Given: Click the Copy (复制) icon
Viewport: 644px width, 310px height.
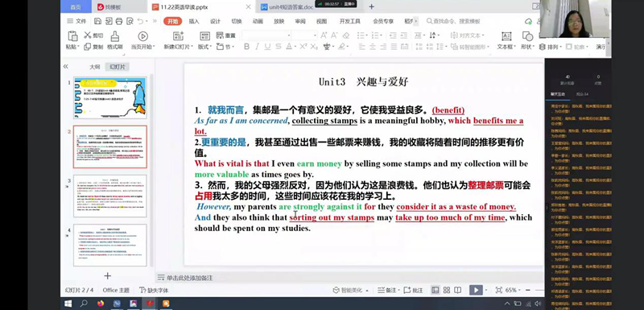Looking at the screenshot, I should tap(88, 47).
